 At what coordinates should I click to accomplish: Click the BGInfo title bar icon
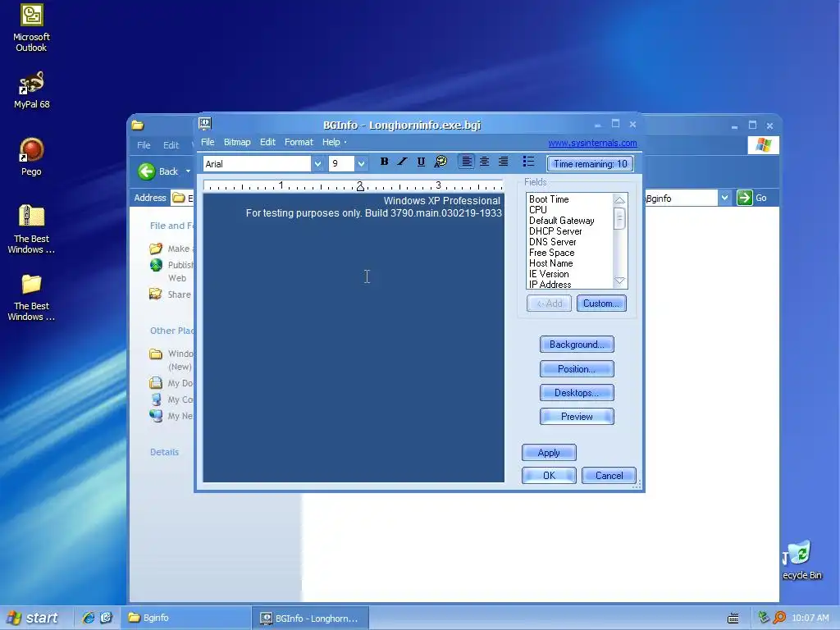(205, 124)
